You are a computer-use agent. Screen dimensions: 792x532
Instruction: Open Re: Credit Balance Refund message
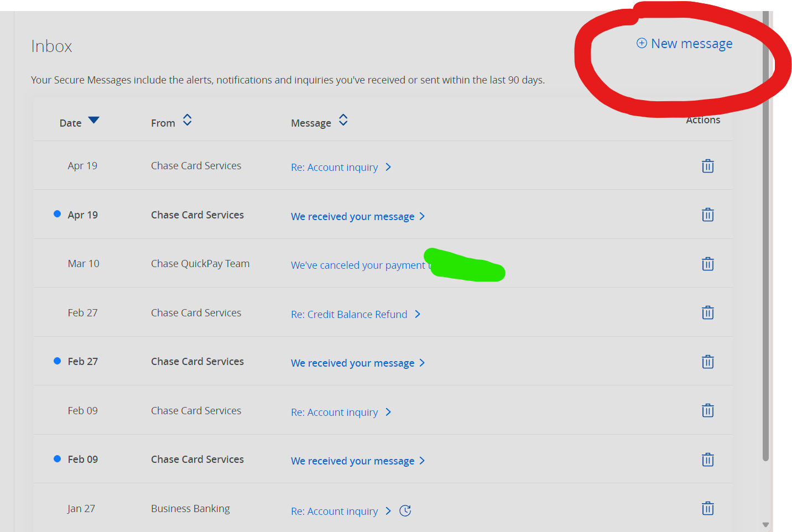[349, 314]
